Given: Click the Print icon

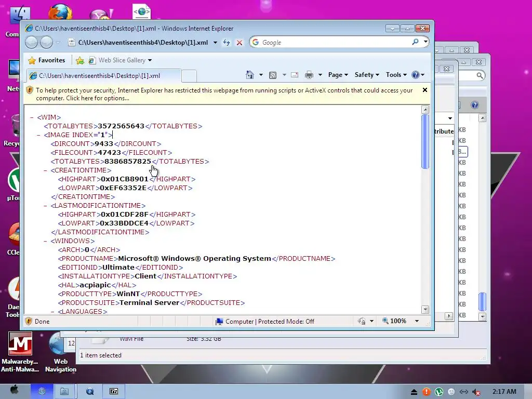Looking at the screenshot, I should coord(309,75).
